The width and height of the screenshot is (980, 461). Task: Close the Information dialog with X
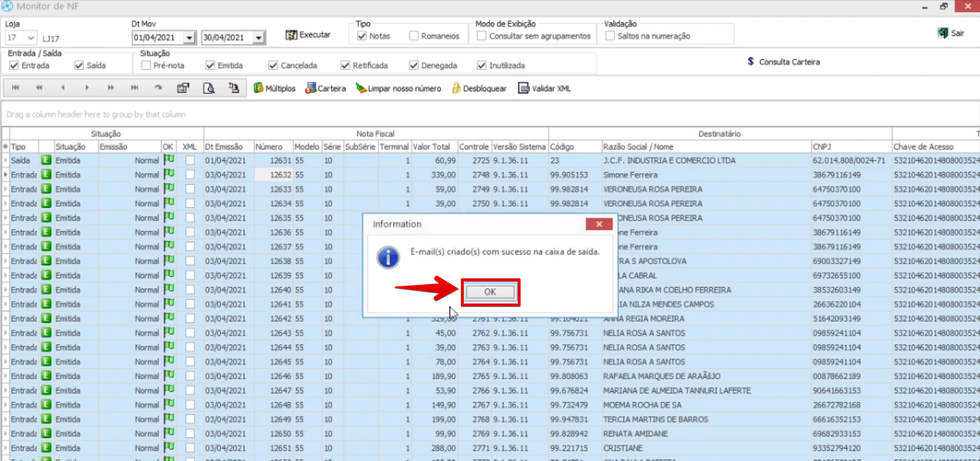[x=598, y=224]
